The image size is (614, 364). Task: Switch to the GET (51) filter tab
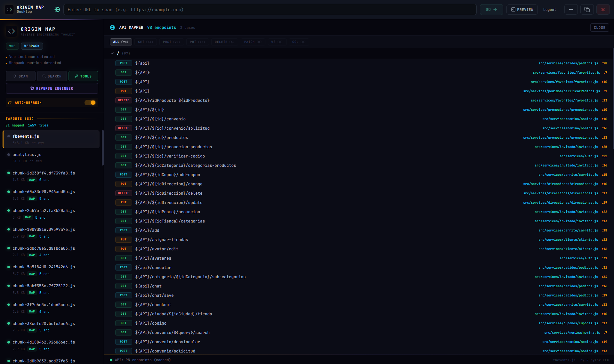145,42
